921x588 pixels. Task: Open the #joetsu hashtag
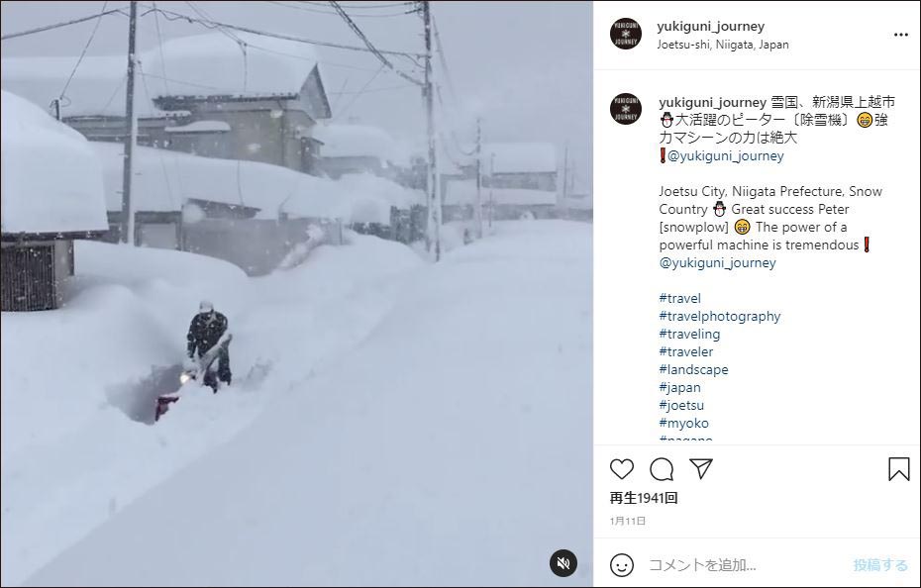click(x=681, y=405)
